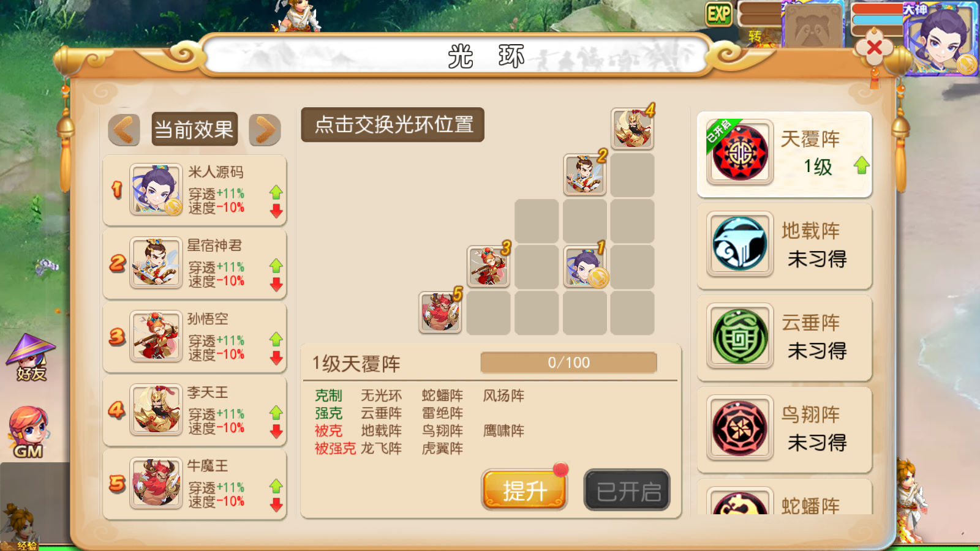Select the 云垂阵 green formation icon
This screenshot has width=980, height=551.
click(x=740, y=335)
